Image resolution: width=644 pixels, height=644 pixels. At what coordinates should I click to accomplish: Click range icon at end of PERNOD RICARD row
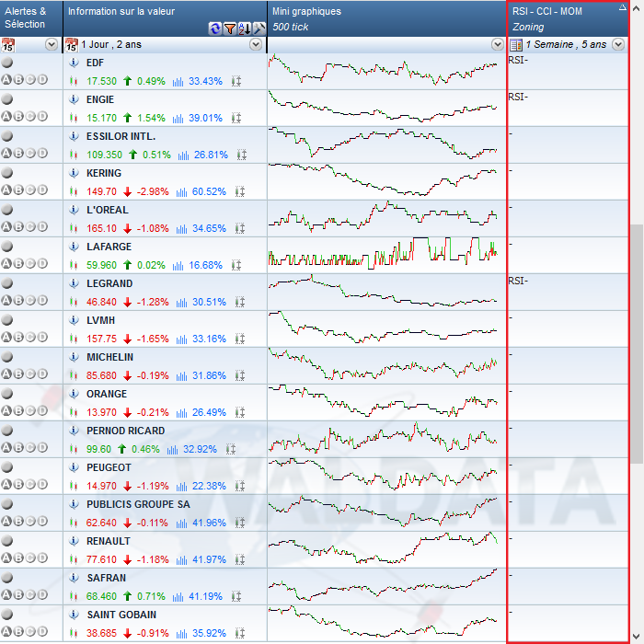point(231,449)
